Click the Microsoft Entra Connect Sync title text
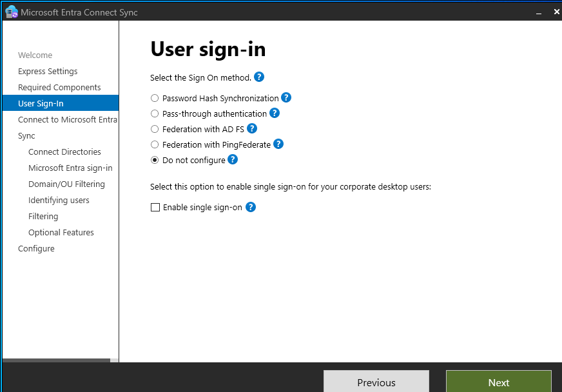562x392 pixels. tap(79, 12)
